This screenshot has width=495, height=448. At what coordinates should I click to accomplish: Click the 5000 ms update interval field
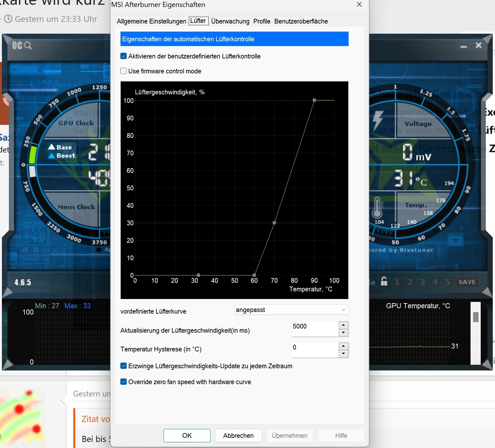coord(315,329)
